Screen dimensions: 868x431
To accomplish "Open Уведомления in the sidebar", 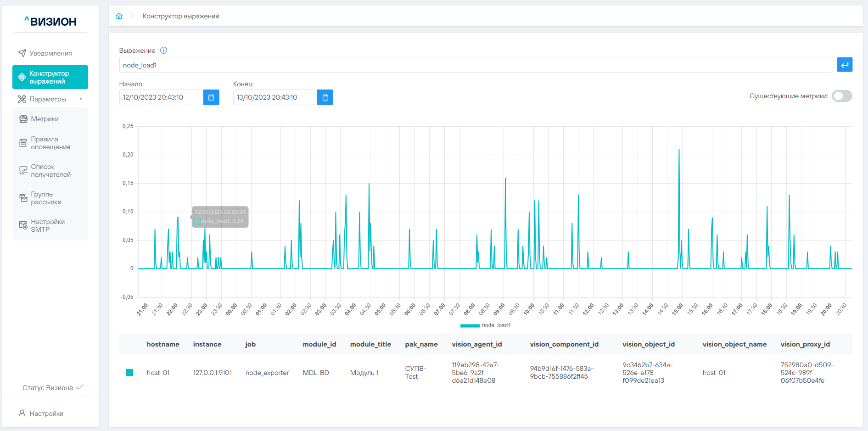I will pos(50,53).
